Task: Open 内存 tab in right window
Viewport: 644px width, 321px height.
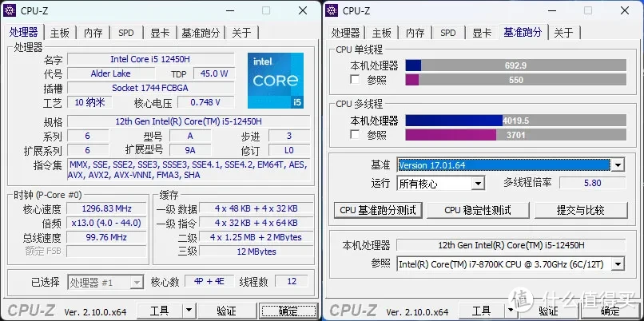Action: tap(415, 33)
